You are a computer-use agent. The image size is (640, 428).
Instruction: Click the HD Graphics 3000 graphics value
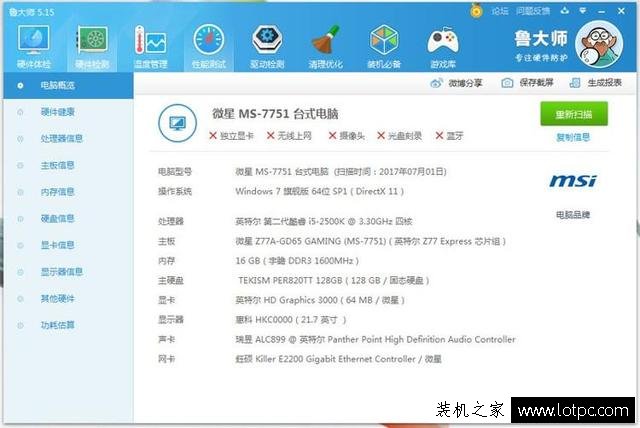coord(320,300)
